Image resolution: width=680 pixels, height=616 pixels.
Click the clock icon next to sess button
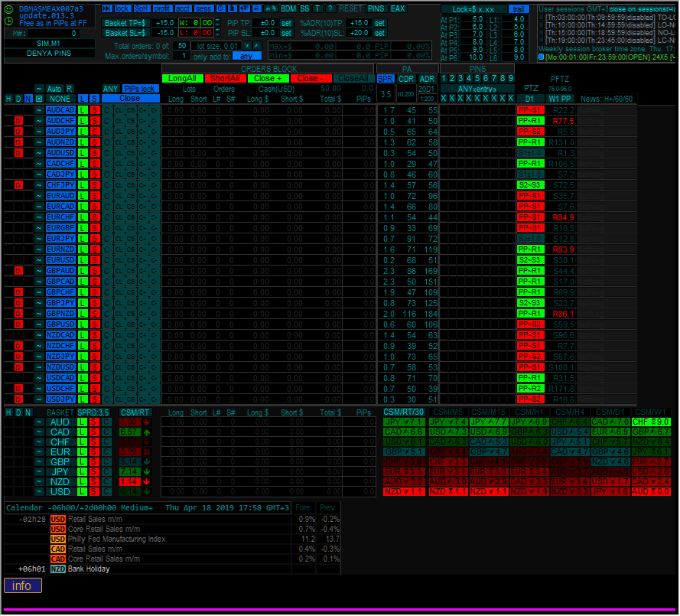tap(220, 8)
